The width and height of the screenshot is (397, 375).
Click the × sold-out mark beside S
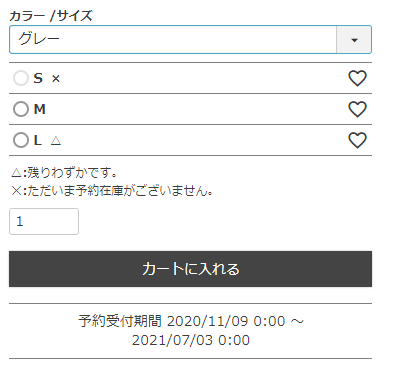(56, 79)
